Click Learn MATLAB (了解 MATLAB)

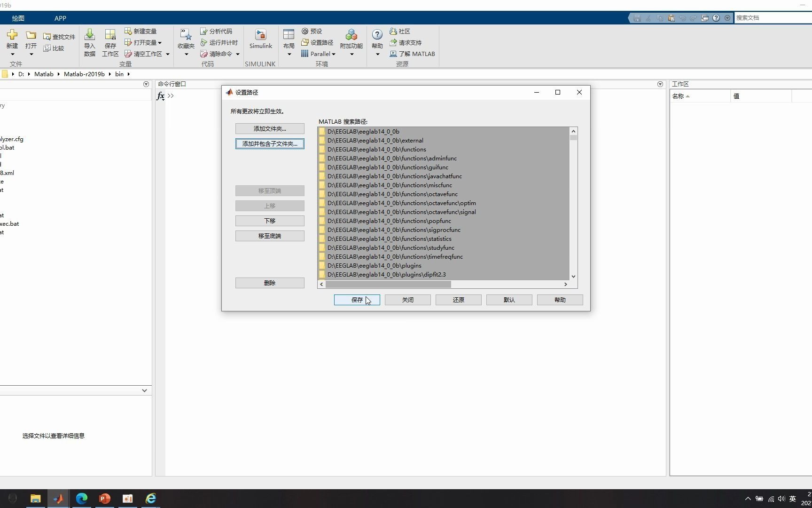(x=412, y=54)
